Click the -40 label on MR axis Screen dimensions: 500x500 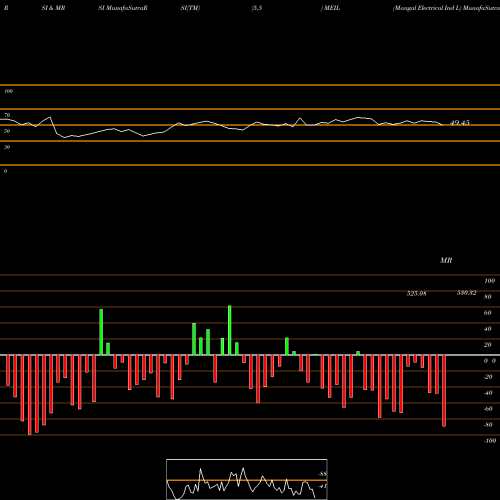(488, 393)
